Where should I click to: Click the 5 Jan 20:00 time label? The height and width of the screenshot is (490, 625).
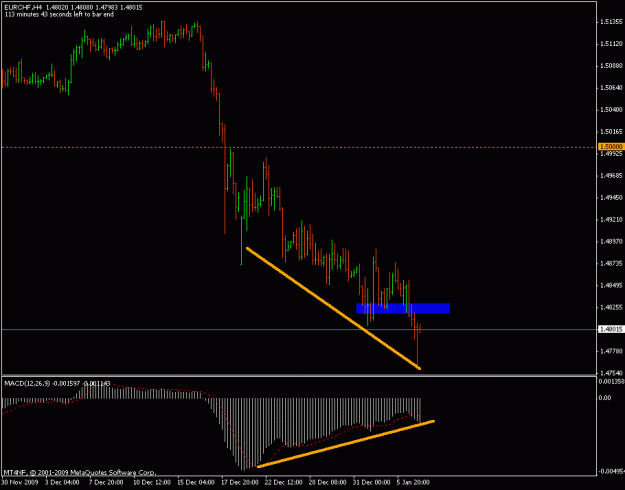click(414, 483)
